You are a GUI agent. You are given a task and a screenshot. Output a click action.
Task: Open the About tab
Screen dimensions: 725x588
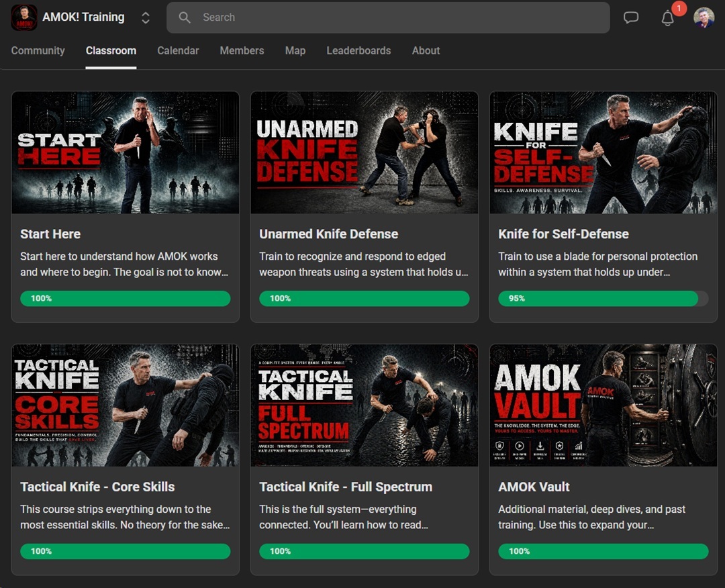[x=426, y=51]
